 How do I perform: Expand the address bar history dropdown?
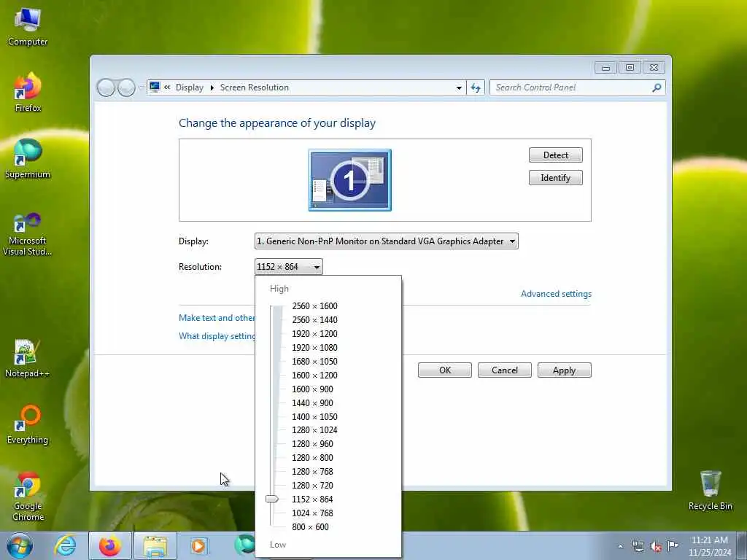tap(459, 87)
